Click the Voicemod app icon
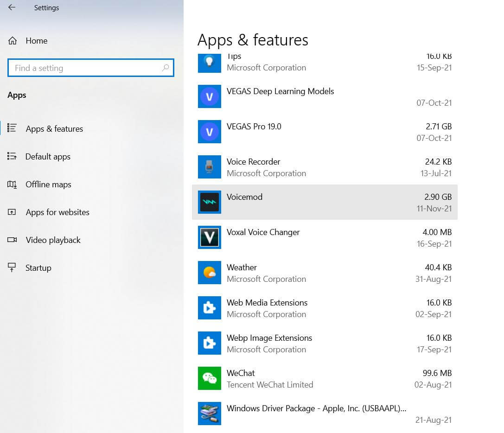 point(209,202)
